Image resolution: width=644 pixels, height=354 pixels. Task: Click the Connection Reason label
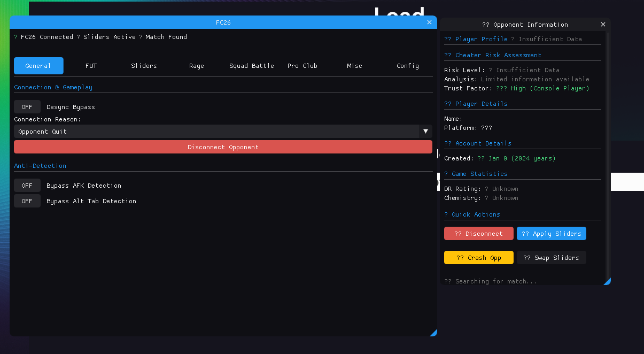pos(48,119)
